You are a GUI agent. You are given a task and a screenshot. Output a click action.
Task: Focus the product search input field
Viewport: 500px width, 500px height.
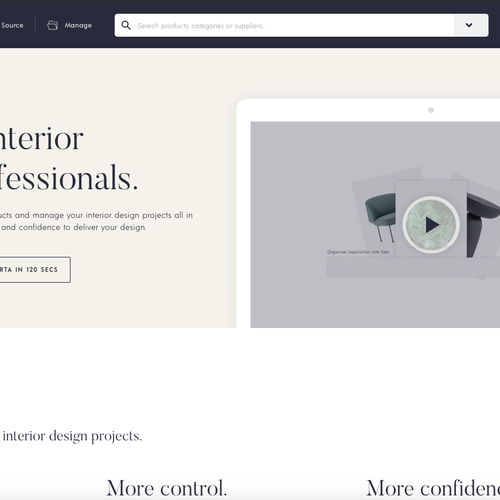click(284, 25)
